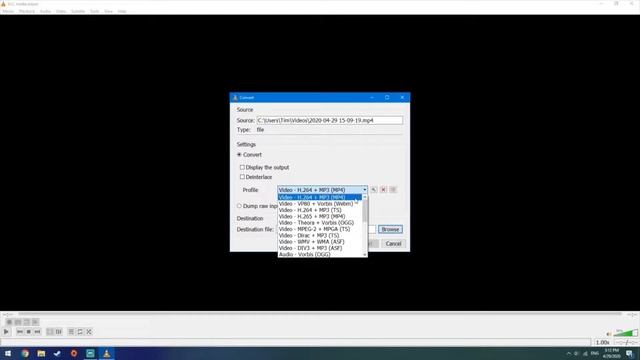Choose Video - H.264 + MP3 (MP4) highlighted option
Image resolution: width=640 pixels, height=360 pixels.
(320, 197)
